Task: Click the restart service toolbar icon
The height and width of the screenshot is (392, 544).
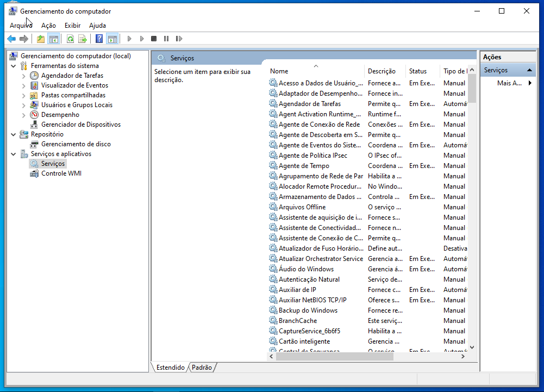Action: pos(179,39)
